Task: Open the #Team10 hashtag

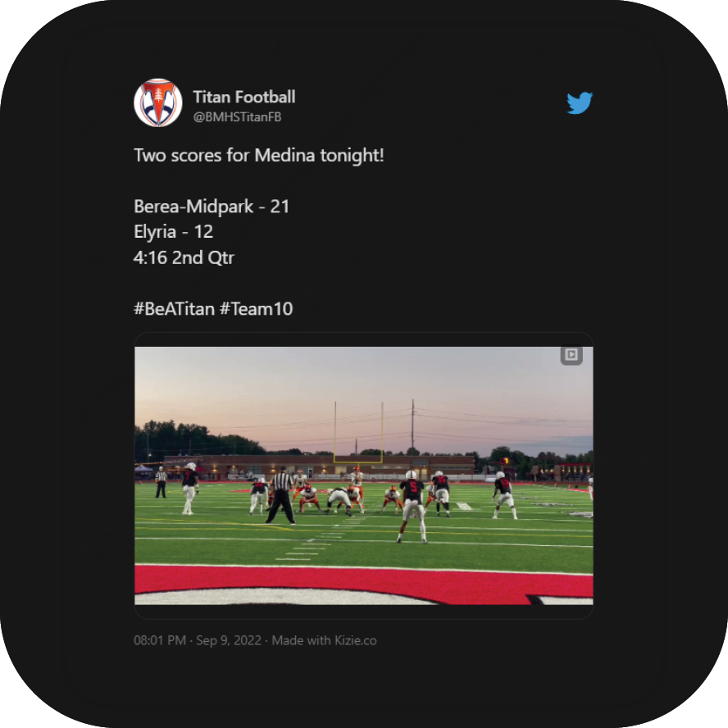Action: coord(257,309)
